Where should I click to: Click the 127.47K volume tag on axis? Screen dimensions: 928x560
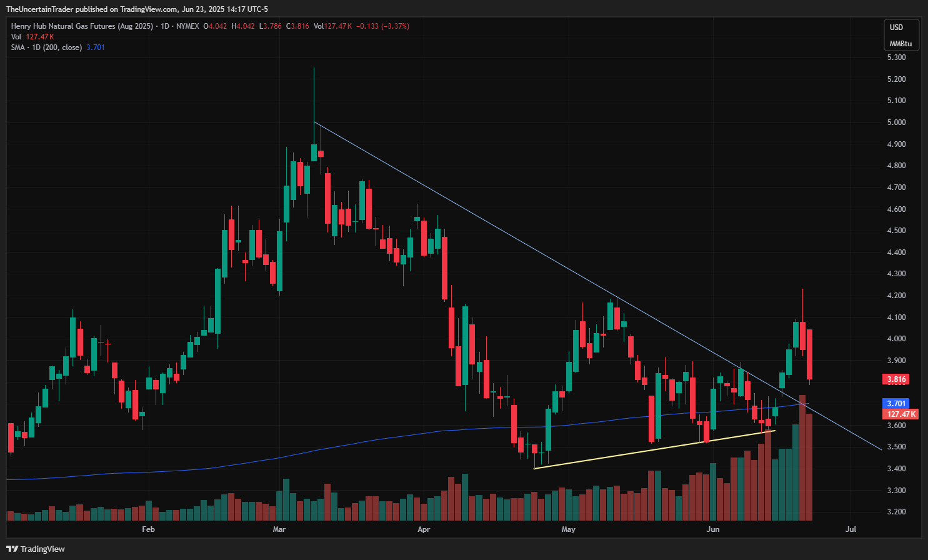point(900,414)
